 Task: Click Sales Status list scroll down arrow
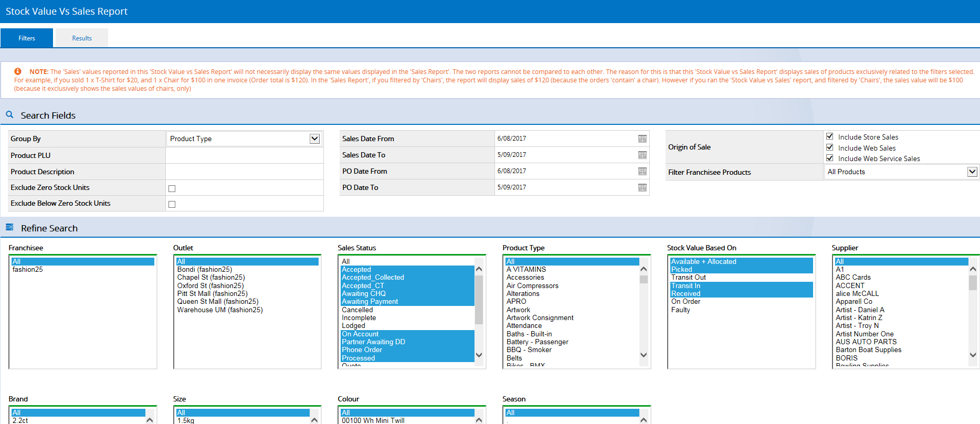(479, 355)
